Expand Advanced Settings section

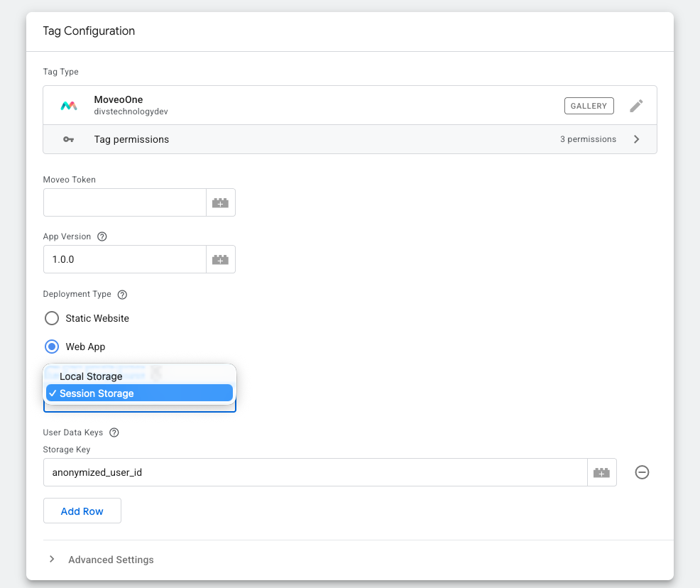tap(53, 559)
